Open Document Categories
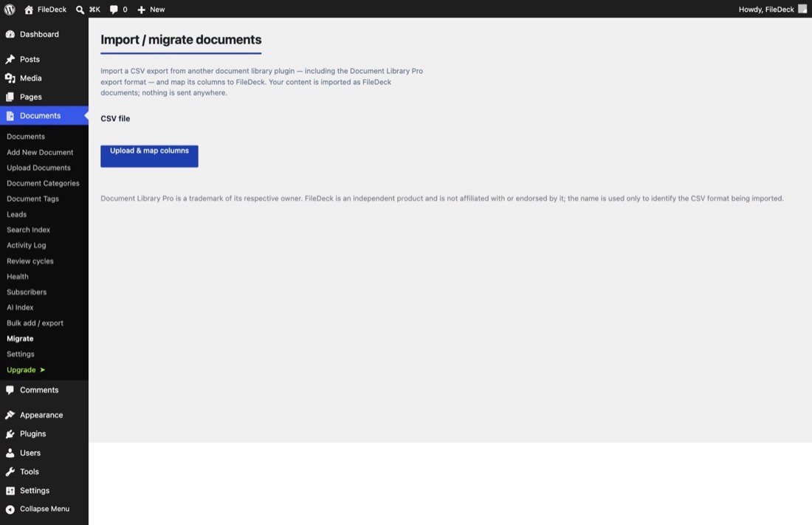The height and width of the screenshot is (525, 812). coord(43,183)
